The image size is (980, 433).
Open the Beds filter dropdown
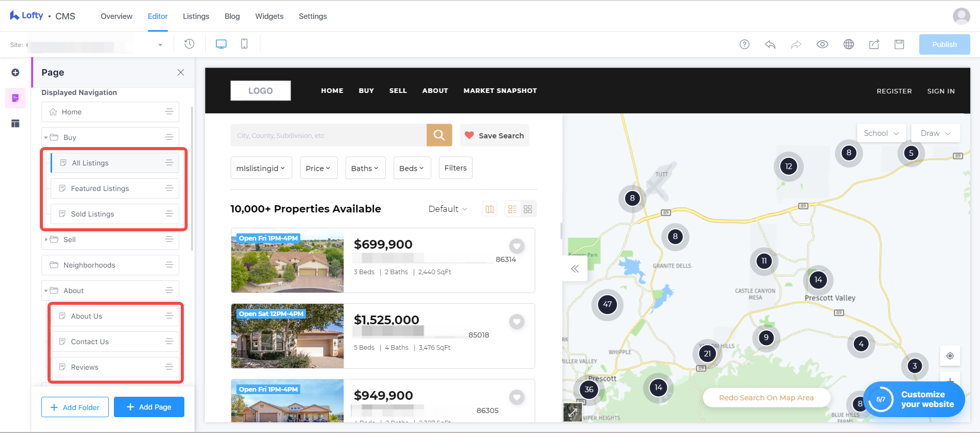click(x=412, y=168)
